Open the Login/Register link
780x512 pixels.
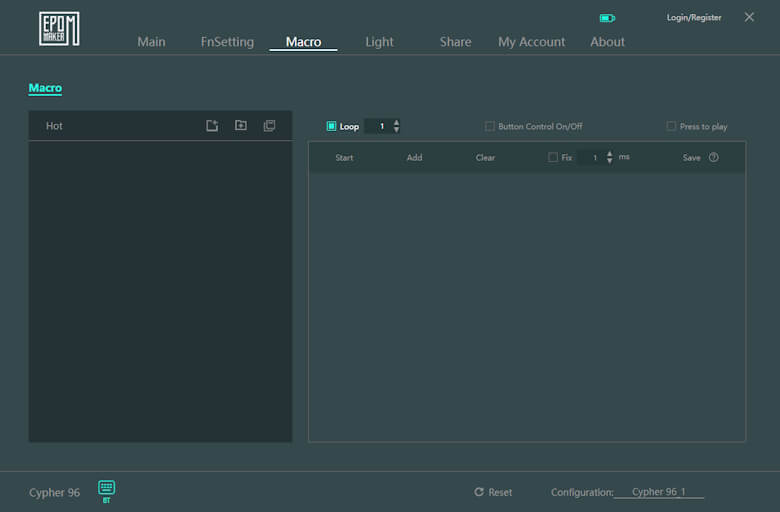tap(693, 18)
